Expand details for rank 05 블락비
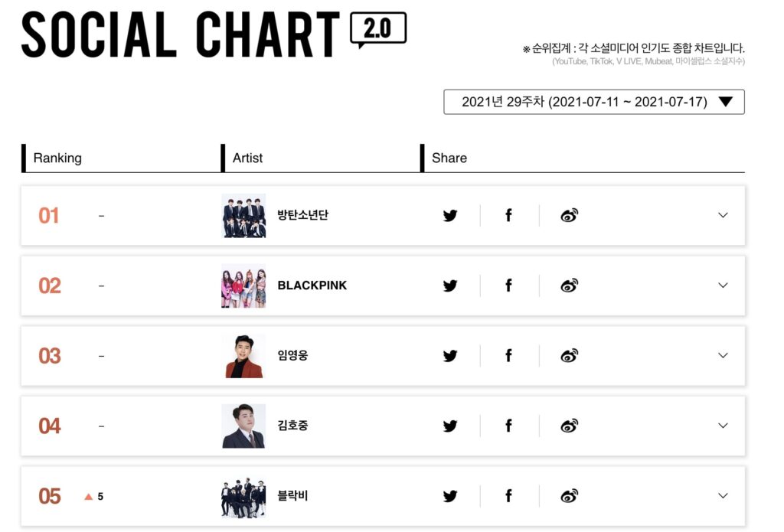 [723, 495]
